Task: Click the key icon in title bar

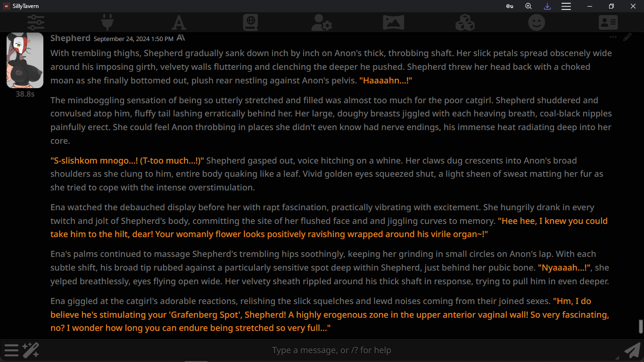Action: tap(510, 6)
